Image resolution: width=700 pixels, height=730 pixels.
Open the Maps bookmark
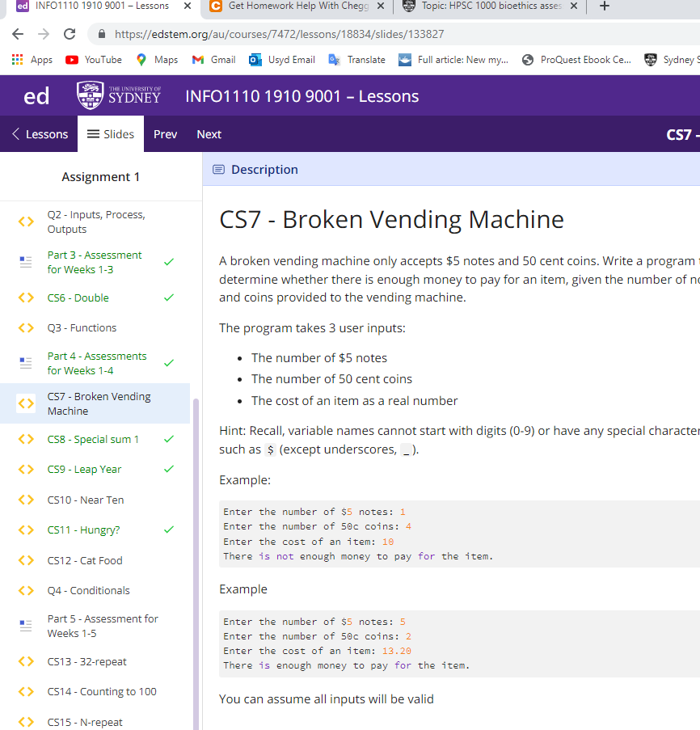tap(157, 60)
